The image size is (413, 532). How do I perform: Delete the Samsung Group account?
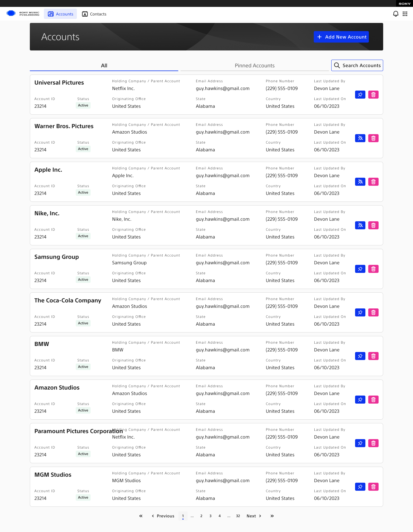coord(373,269)
